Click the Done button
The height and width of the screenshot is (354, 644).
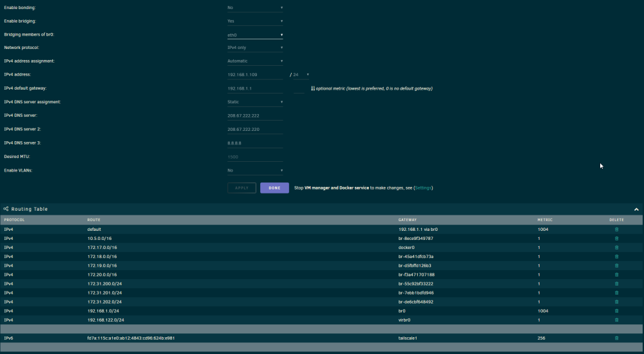(x=275, y=188)
